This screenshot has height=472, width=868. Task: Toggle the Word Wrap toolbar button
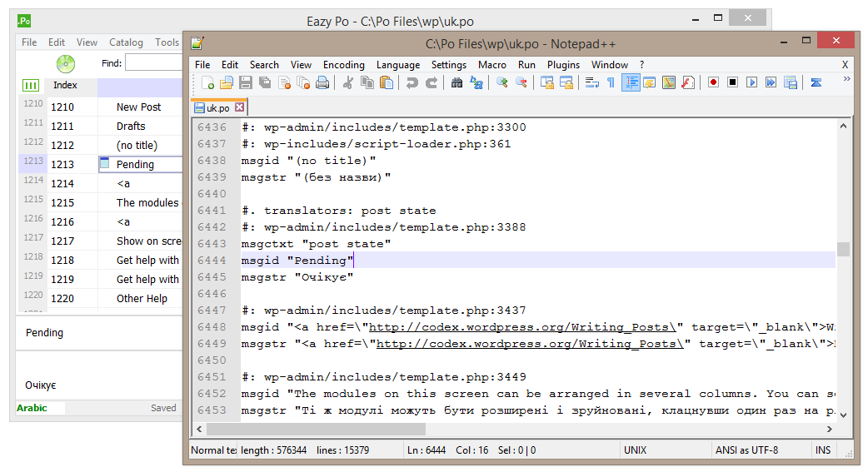click(x=592, y=82)
